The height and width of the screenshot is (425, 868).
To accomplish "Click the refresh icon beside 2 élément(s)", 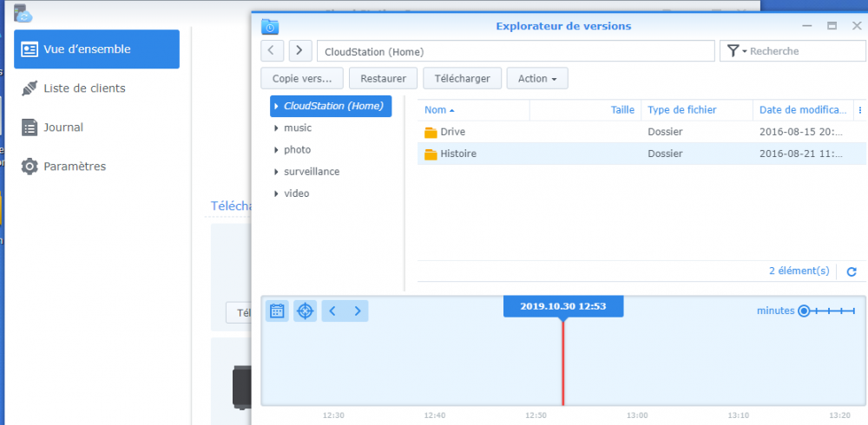I will [852, 271].
